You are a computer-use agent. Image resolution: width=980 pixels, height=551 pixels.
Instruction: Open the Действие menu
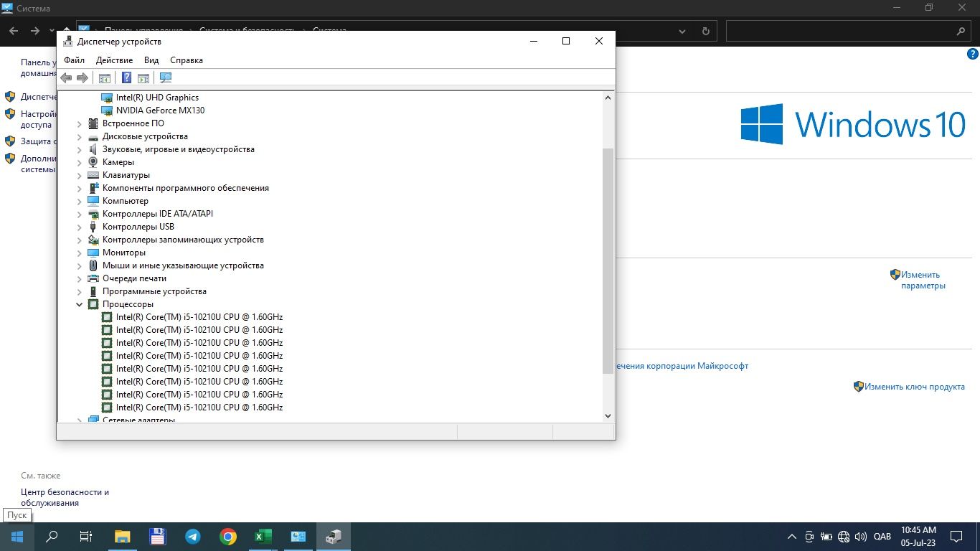pos(114,60)
